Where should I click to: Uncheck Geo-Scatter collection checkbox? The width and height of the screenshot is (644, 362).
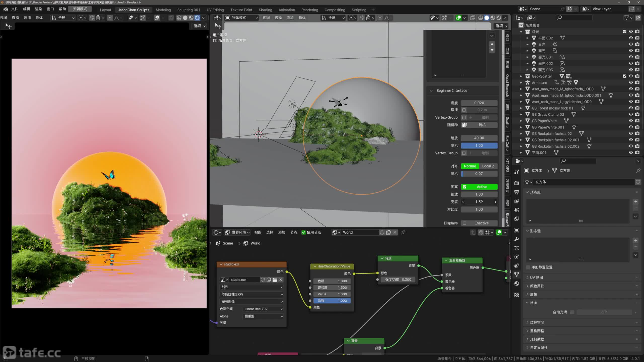625,76
